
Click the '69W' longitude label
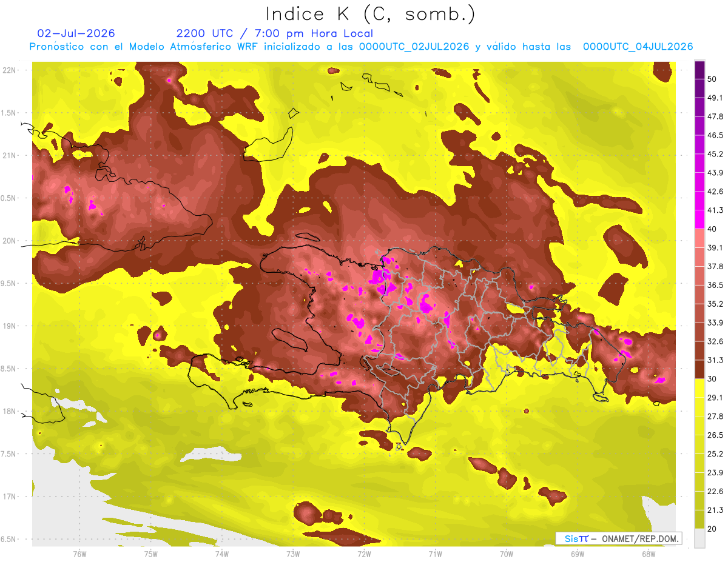point(578,554)
